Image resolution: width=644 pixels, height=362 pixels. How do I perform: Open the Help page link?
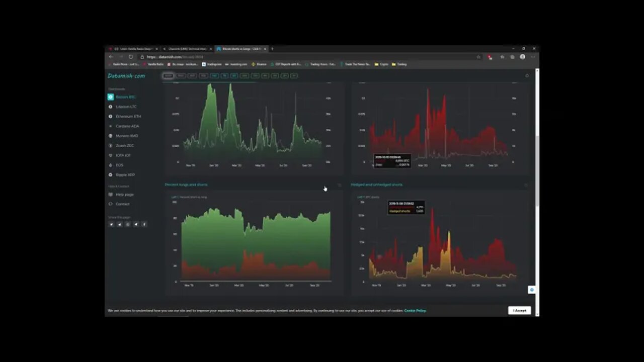[125, 195]
